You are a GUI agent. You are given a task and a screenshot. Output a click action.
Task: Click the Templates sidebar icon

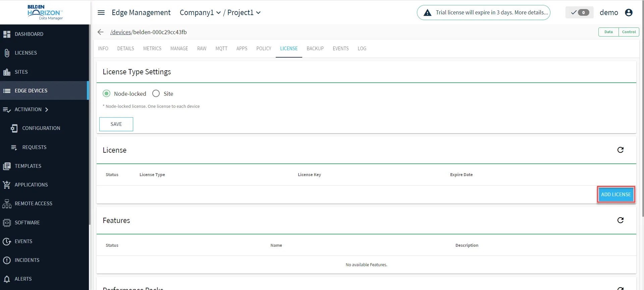(7, 166)
